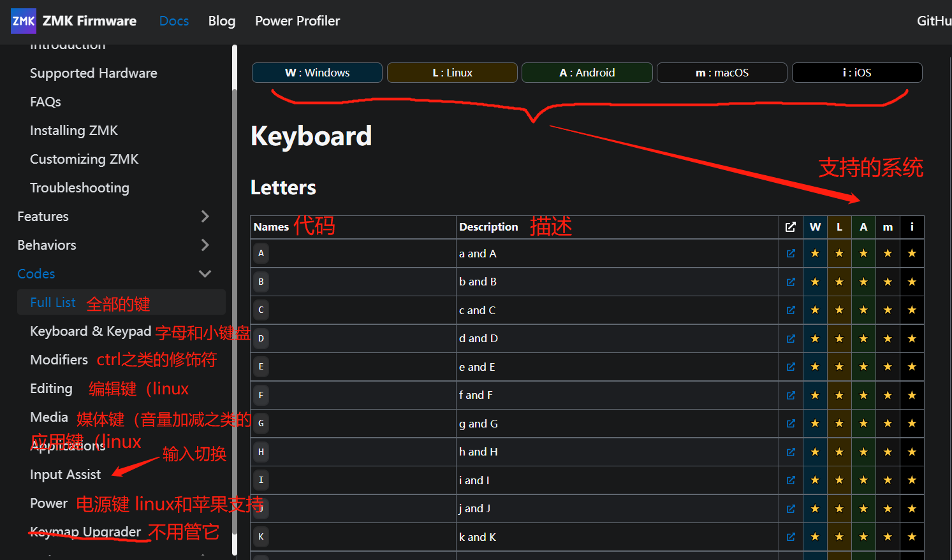Screen dimensions: 952x560
Task: Click Windows star for 'f and F'
Action: (x=815, y=395)
